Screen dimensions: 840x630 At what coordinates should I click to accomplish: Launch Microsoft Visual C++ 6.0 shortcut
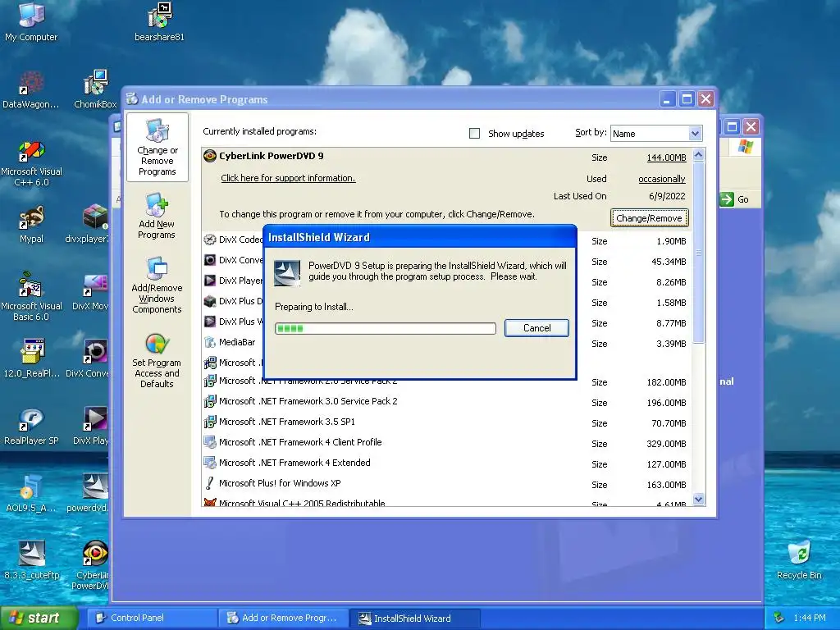(x=31, y=163)
